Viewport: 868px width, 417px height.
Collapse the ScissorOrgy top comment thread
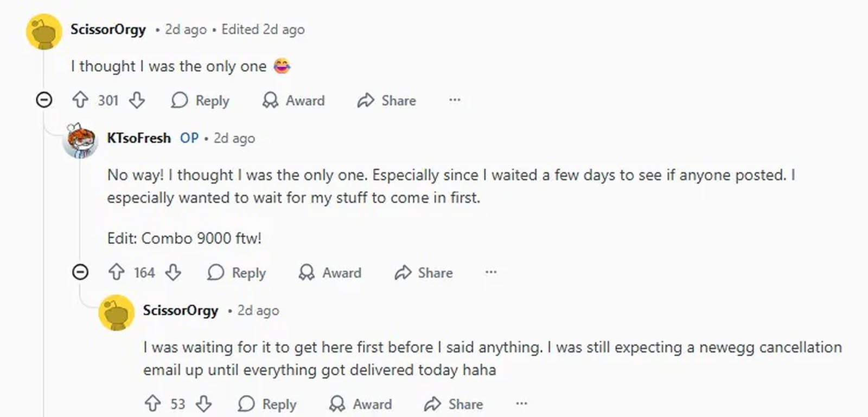point(44,100)
